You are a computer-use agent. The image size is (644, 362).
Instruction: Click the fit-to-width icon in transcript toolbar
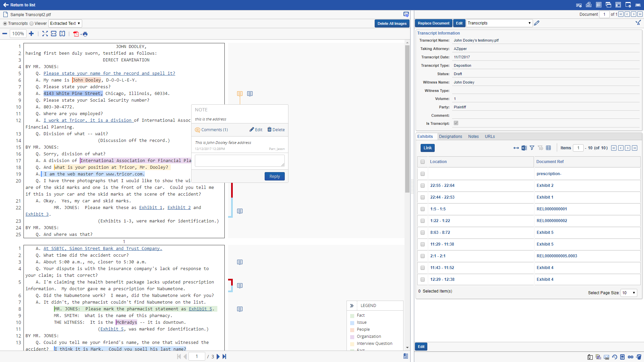coord(54,34)
